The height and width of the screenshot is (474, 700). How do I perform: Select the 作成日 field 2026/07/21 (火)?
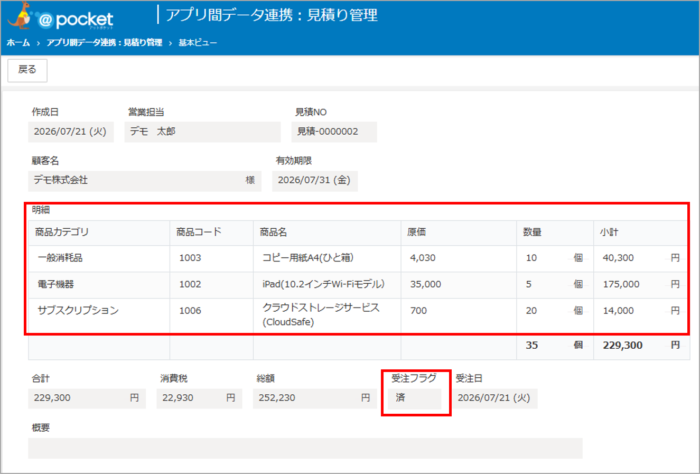[x=71, y=132]
